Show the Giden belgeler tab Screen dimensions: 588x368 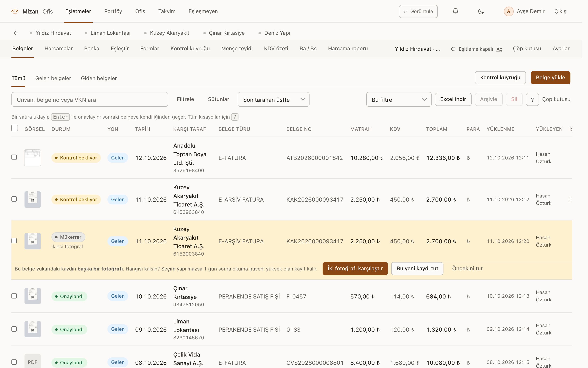(x=99, y=78)
